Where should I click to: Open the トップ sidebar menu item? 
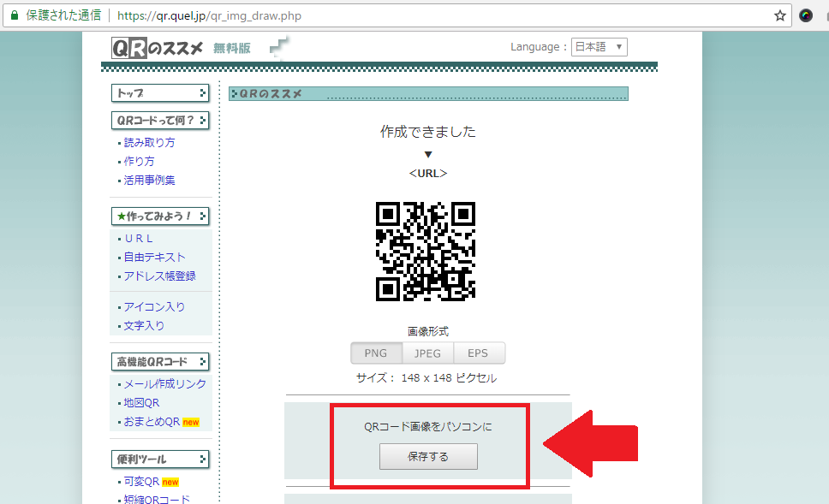tap(160, 93)
